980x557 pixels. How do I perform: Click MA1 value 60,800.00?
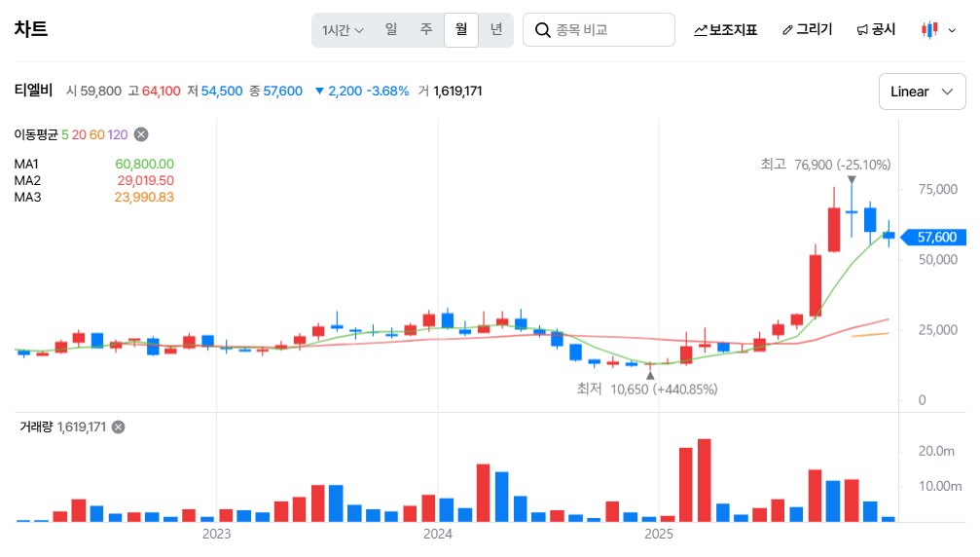click(x=144, y=164)
